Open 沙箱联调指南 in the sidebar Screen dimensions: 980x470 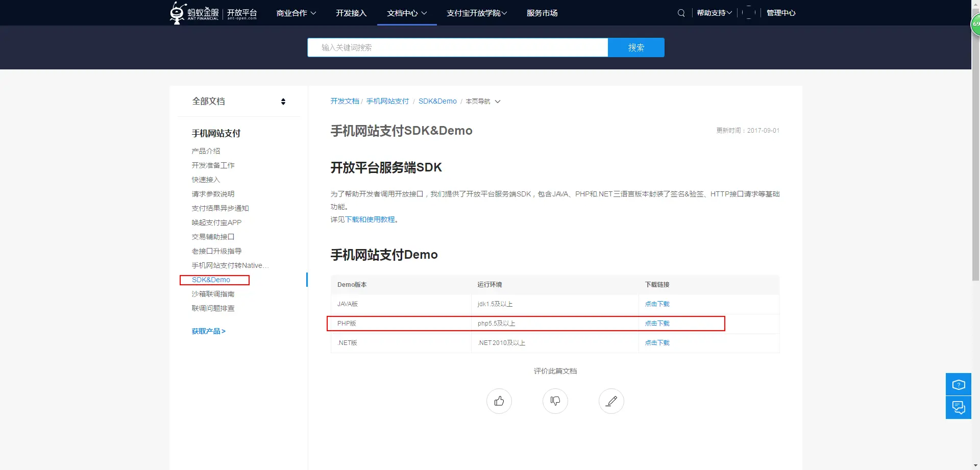(x=213, y=294)
